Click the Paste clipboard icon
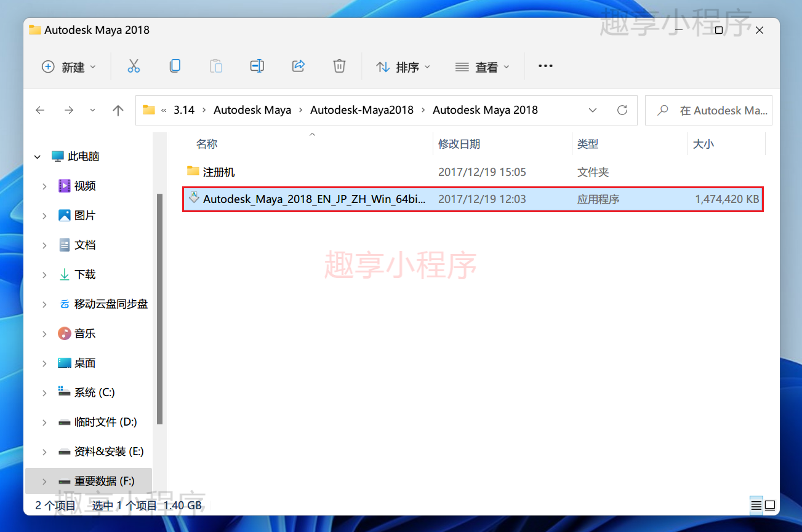The width and height of the screenshot is (802, 532). (x=216, y=66)
